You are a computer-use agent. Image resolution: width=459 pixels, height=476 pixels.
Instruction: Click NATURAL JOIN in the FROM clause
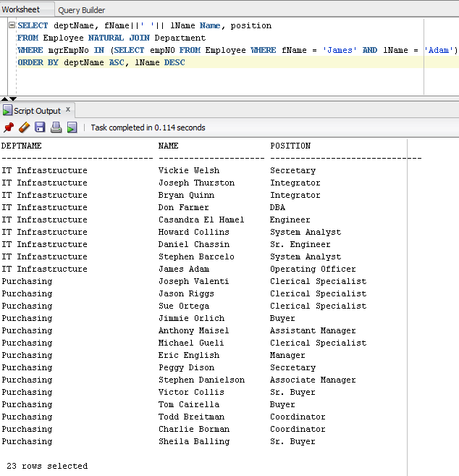pos(119,38)
